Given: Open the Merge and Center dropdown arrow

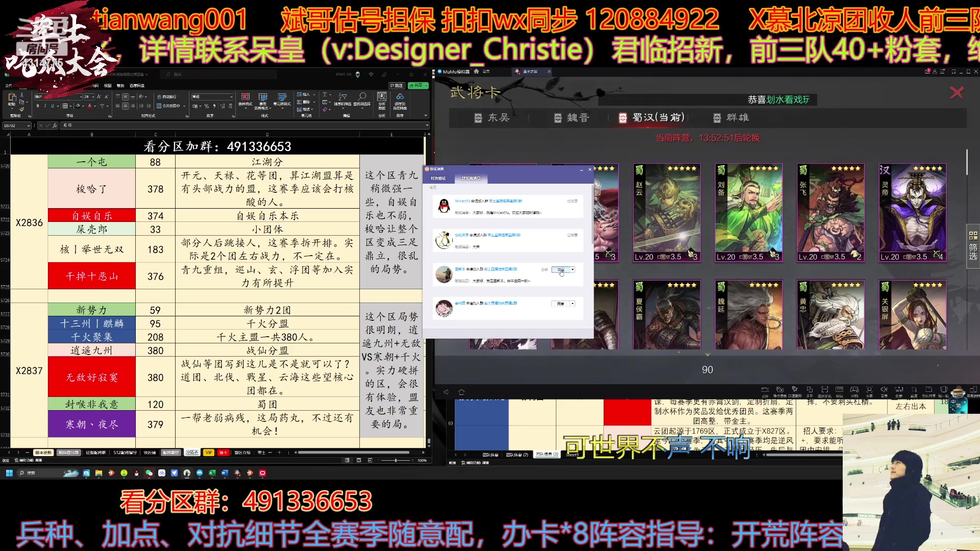Looking at the screenshot, I should pyautogui.click(x=184, y=106).
